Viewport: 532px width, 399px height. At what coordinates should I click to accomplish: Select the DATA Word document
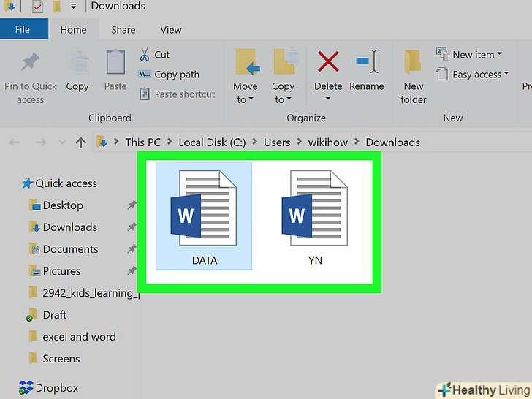click(204, 216)
